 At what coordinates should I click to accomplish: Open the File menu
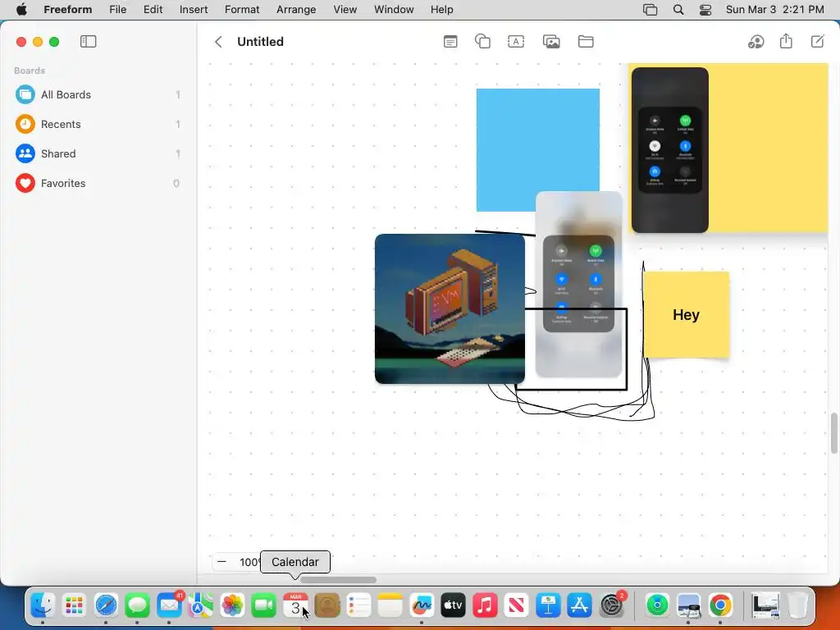pyautogui.click(x=118, y=10)
